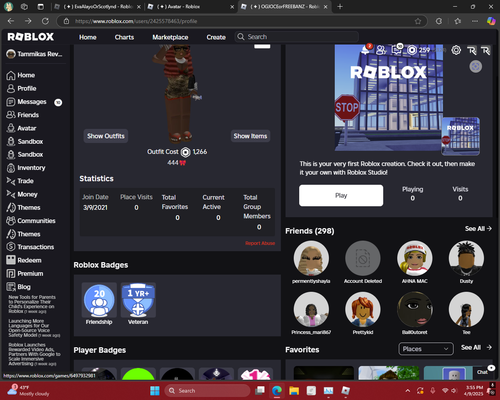Click the small Roblox game thumbnail preview
Screen dimensions: 500x400
click(461, 136)
